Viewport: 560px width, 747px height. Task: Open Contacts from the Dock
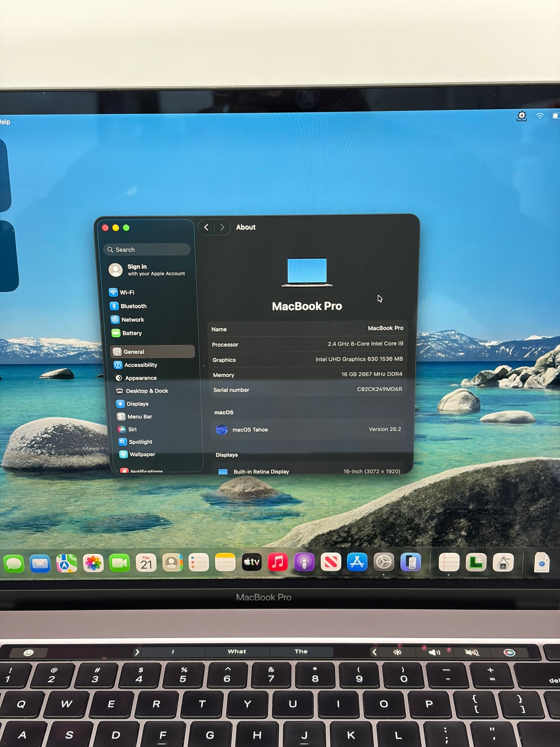pos(172,562)
